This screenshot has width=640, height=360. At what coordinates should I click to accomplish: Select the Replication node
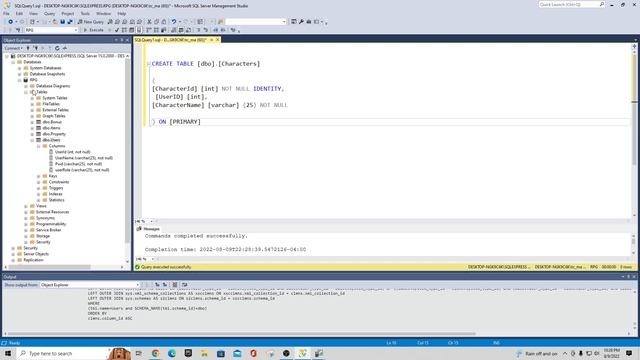click(x=33, y=260)
